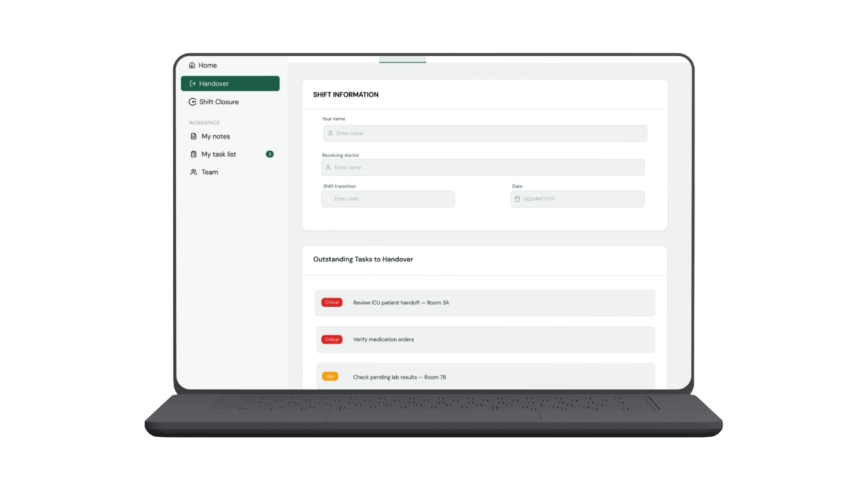Select the Review ICU patient handoff task
868x488 pixels.
click(485, 303)
